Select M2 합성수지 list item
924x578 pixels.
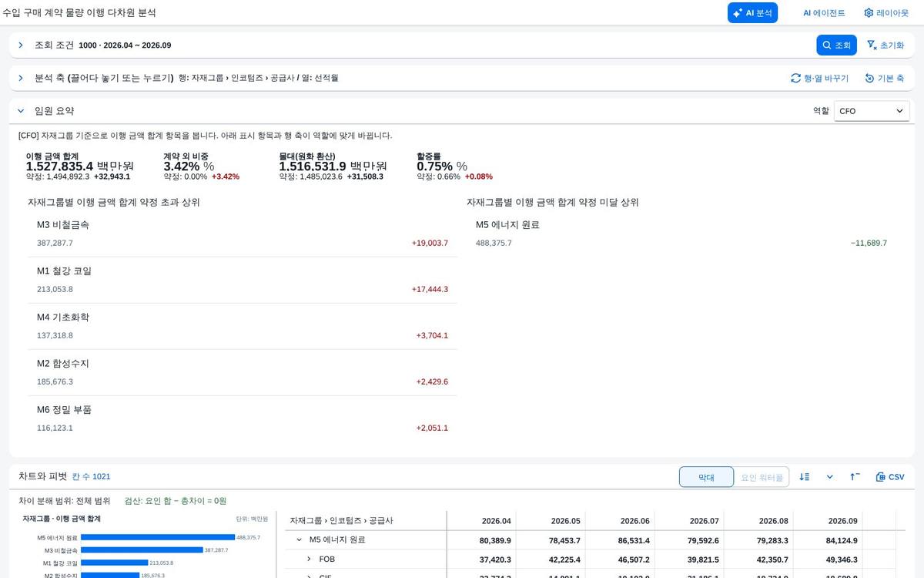pyautogui.click(x=243, y=372)
